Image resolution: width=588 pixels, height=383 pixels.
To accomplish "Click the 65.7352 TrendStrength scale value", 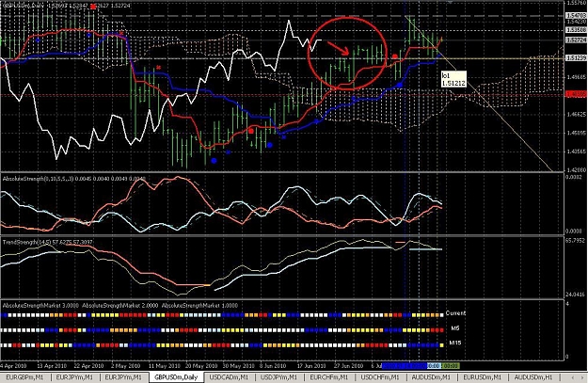I will tap(576, 241).
